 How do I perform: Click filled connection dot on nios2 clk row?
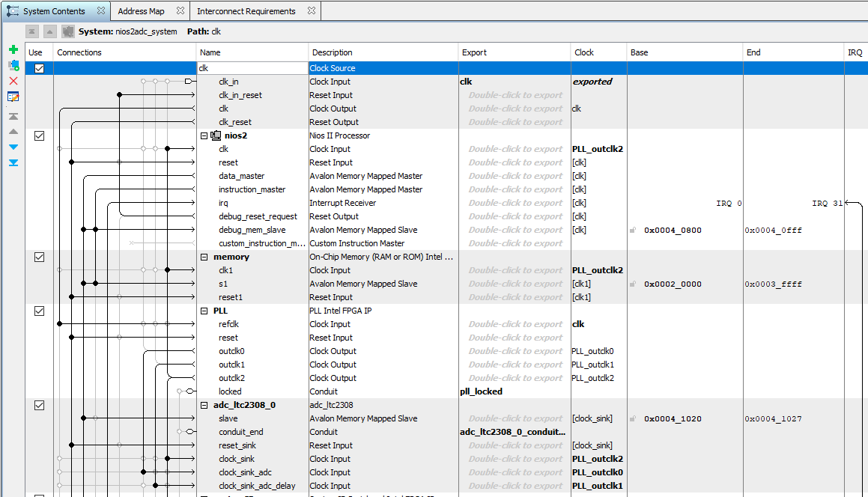[167, 149]
